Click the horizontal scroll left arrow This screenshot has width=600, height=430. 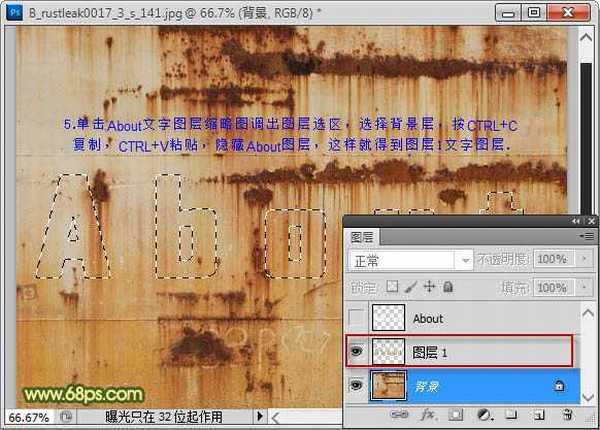coord(275,417)
